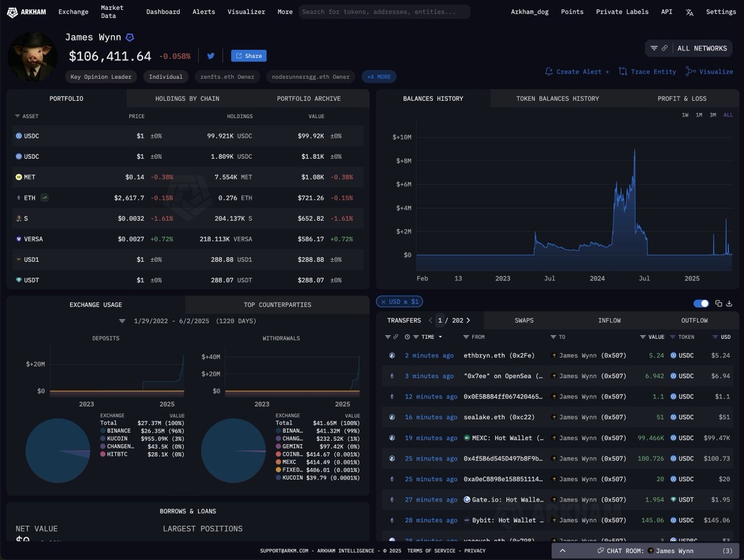Open the Top Counterparties tab
This screenshot has width=744, height=560.
click(x=277, y=305)
